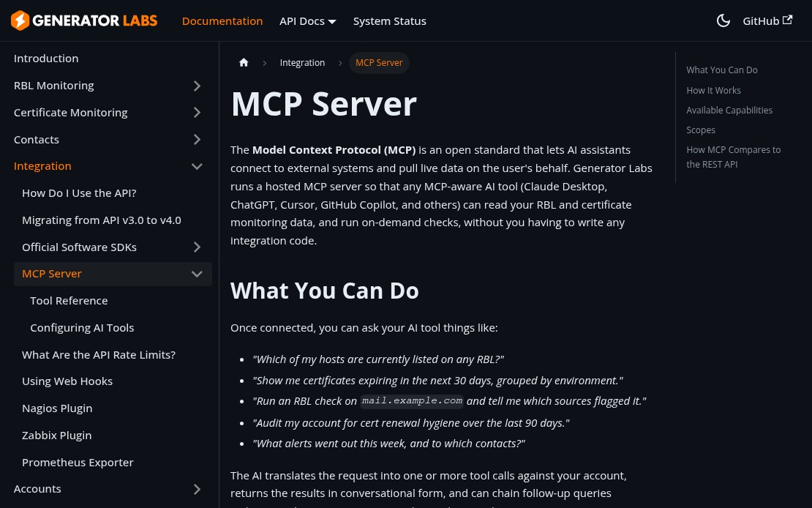Collapse the Integration section chevron

tap(197, 166)
